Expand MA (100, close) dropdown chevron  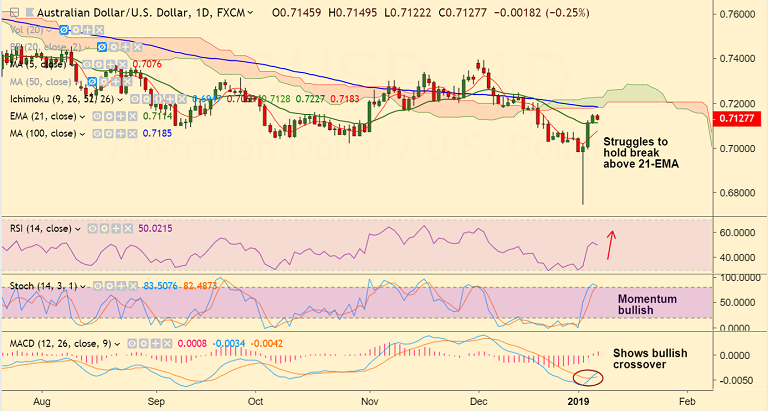pos(82,134)
